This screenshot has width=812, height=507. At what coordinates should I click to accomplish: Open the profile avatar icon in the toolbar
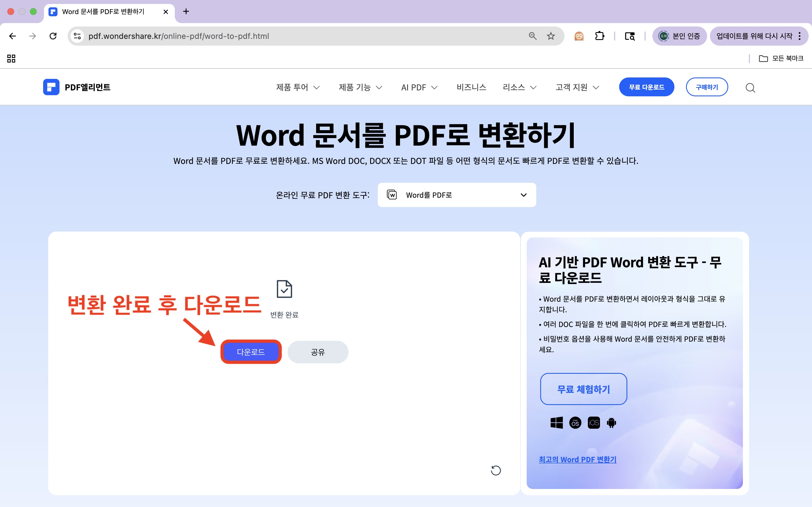579,36
